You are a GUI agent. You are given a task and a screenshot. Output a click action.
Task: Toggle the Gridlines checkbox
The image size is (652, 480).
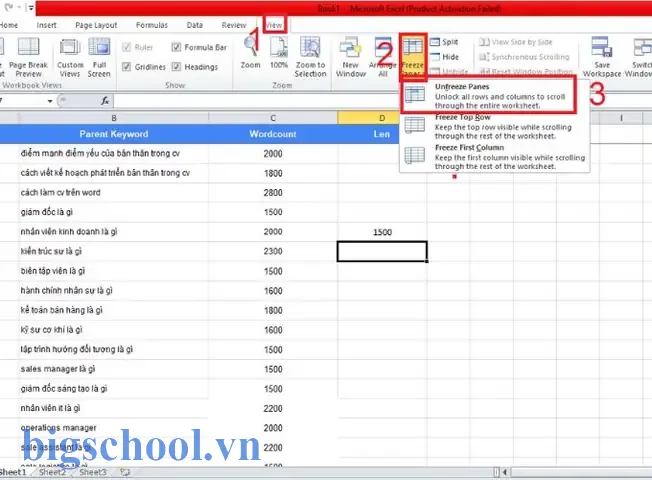127,67
